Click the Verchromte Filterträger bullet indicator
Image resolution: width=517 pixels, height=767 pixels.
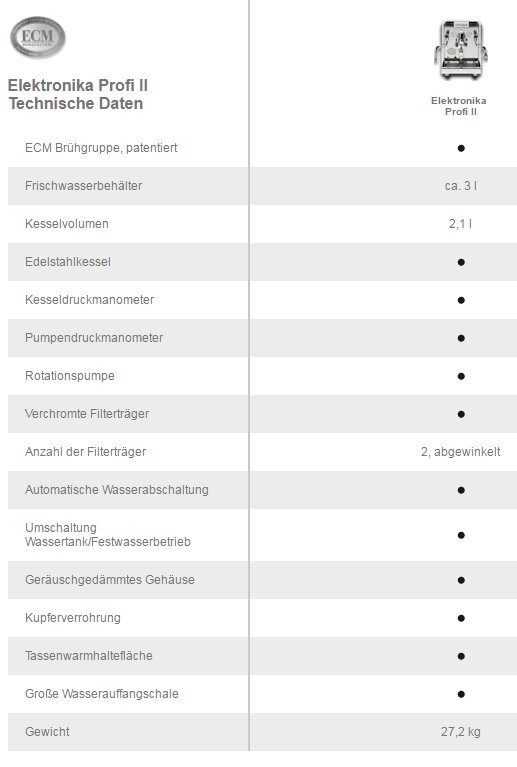pyautogui.click(x=461, y=414)
